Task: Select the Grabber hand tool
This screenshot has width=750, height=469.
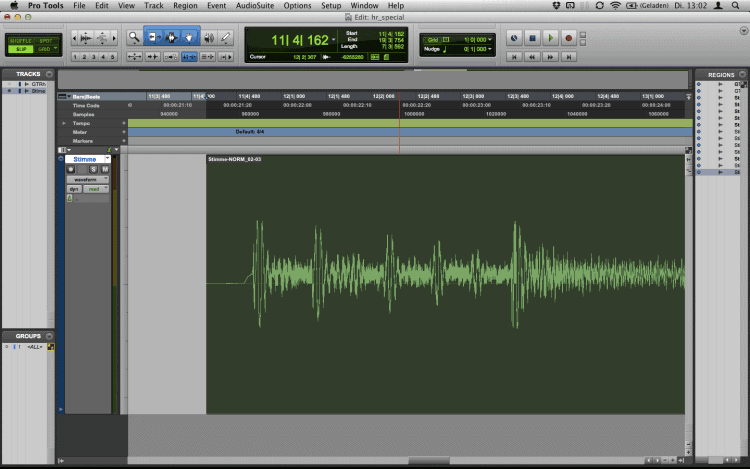Action: click(x=190, y=38)
